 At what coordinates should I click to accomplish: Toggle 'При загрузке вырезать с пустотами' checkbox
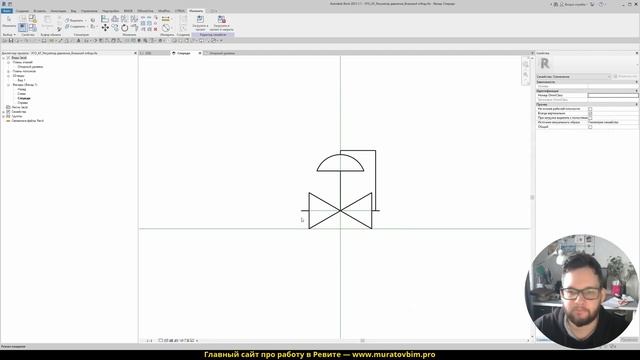pos(590,118)
